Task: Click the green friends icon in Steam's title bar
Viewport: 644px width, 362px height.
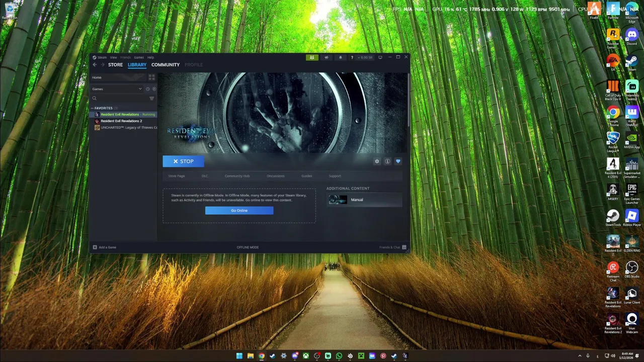Action: (x=312, y=57)
